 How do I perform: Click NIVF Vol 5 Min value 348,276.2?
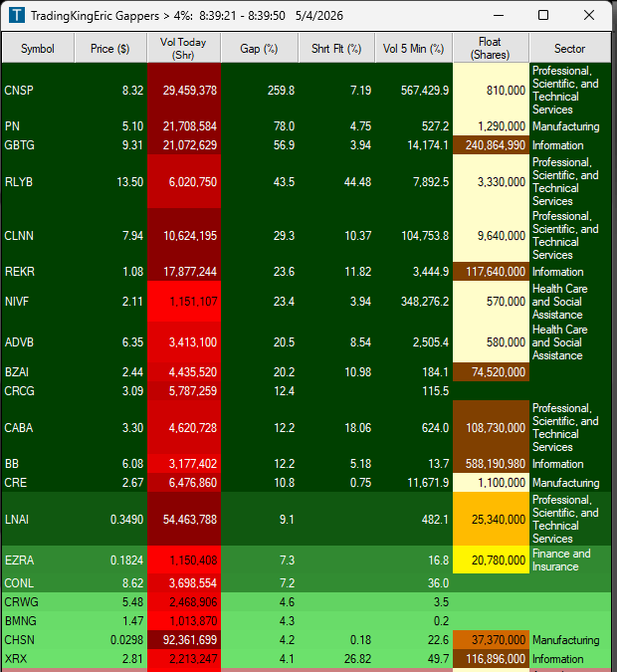413,302
